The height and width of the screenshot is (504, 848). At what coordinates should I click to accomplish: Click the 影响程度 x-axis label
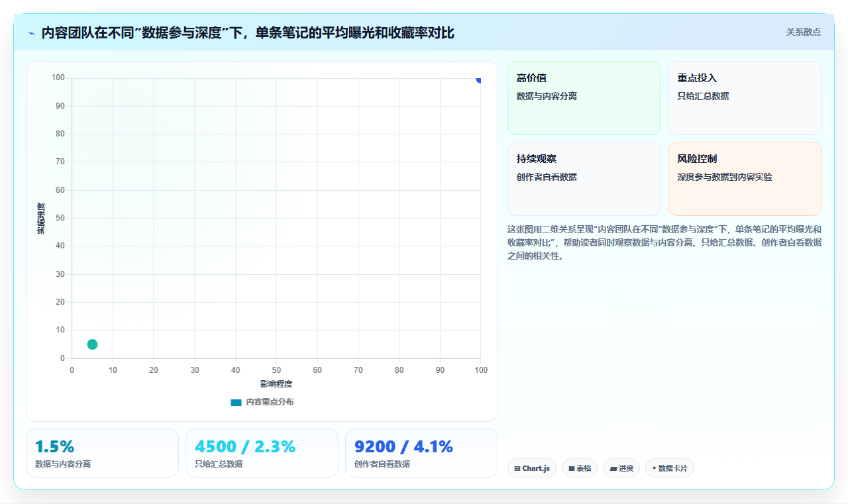[276, 384]
